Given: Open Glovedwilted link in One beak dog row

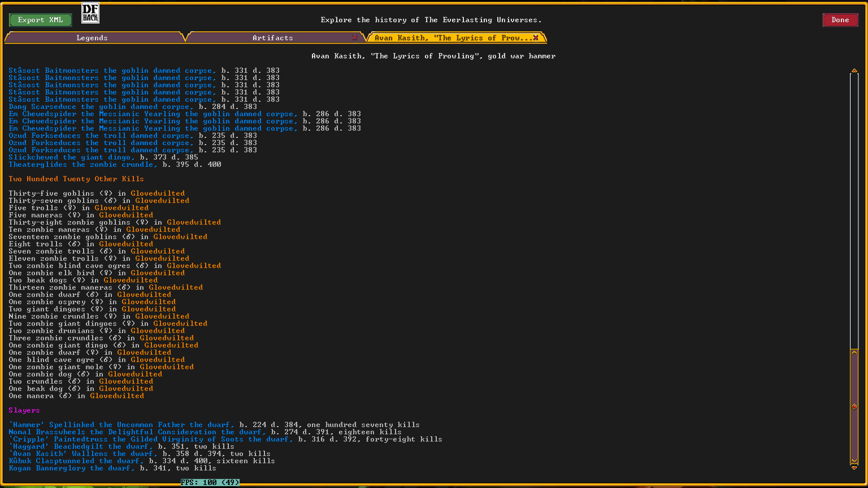Looking at the screenshot, I should [126, 389].
